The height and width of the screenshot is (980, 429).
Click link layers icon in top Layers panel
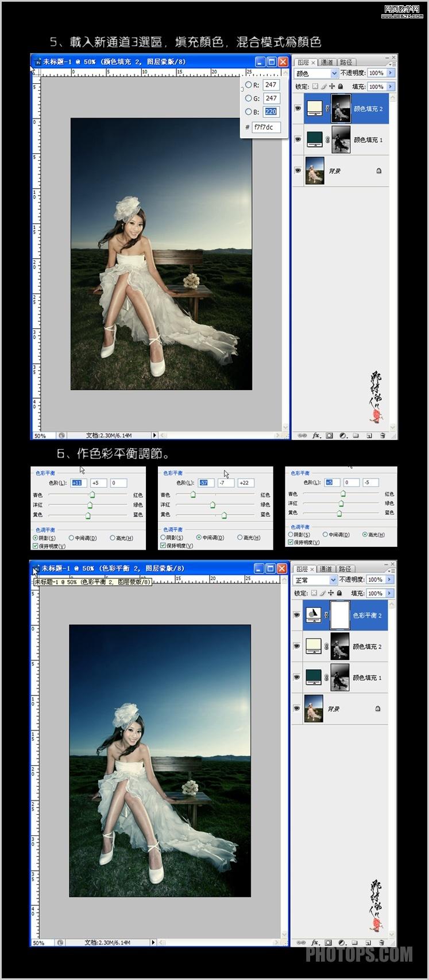pyautogui.click(x=301, y=435)
